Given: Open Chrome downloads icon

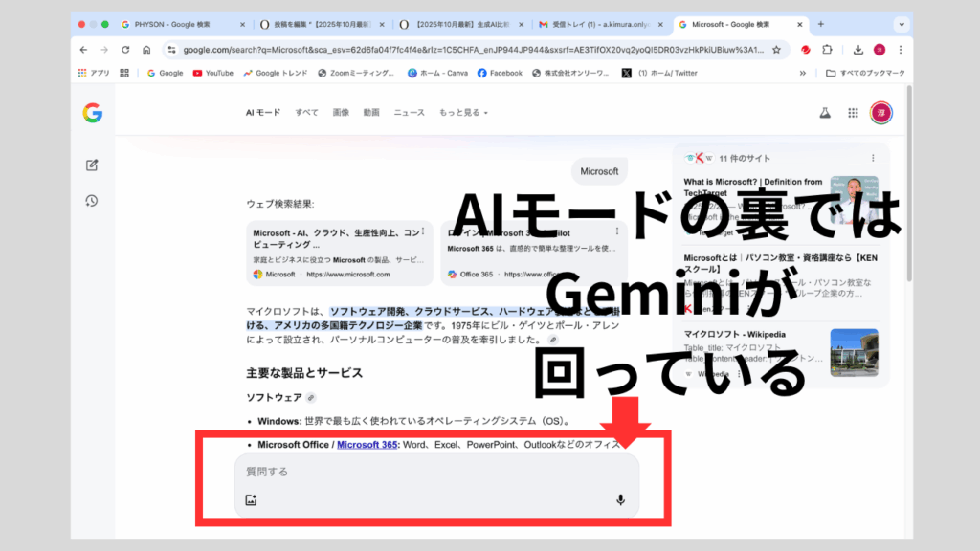Looking at the screenshot, I should pyautogui.click(x=858, y=50).
